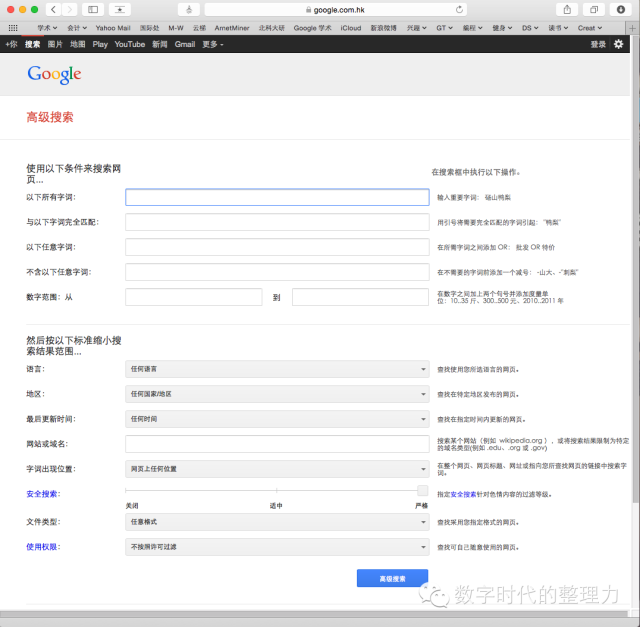
Task: Reload page using refresh icon
Action: (x=459, y=9)
